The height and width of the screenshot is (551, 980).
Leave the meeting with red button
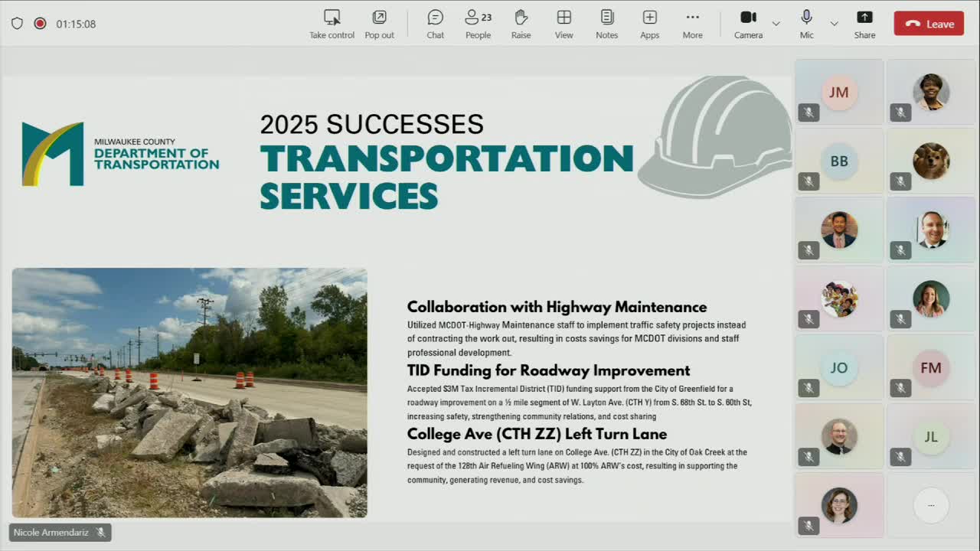(929, 24)
